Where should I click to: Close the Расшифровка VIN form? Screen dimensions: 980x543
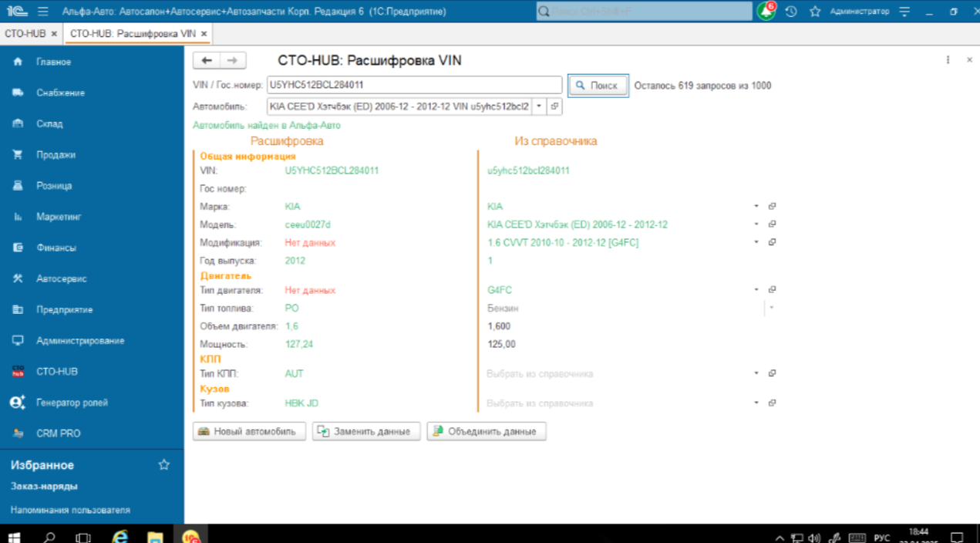point(969,60)
